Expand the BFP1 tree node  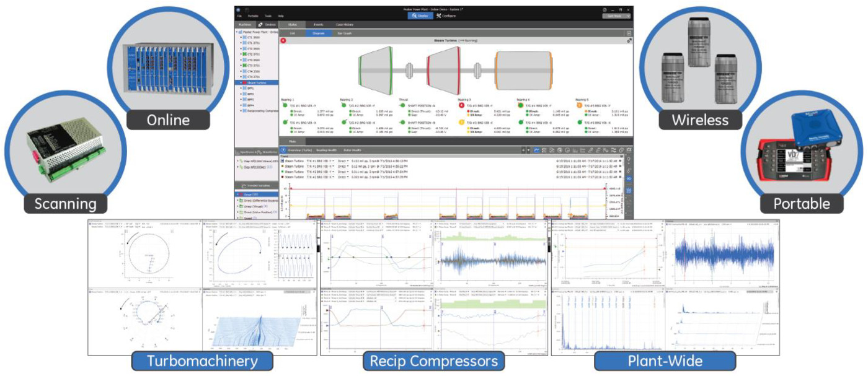point(241,88)
